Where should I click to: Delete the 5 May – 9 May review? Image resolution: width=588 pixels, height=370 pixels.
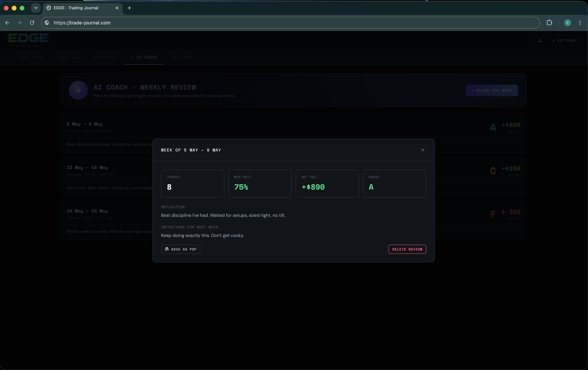(x=407, y=249)
